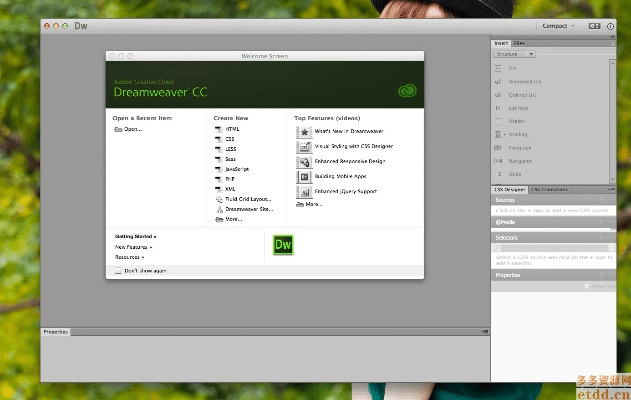The width and height of the screenshot is (631, 400).
Task: Click What's New in Dreamweaver video icon
Action: (304, 131)
